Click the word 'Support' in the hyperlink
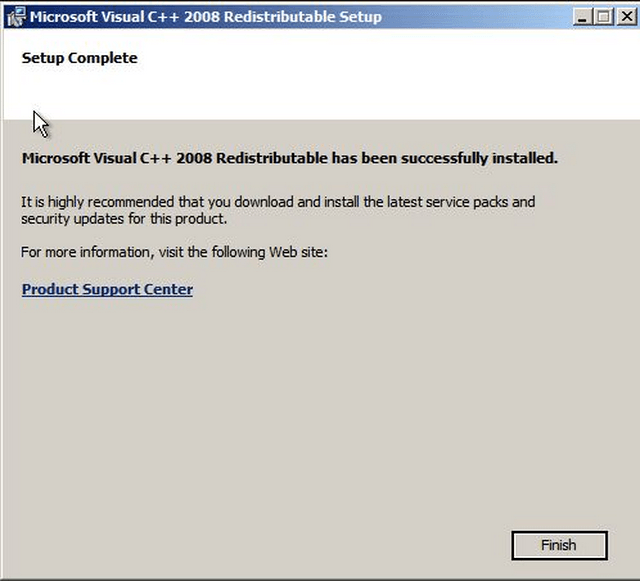Viewport: 640px width, 581px height. (111, 289)
